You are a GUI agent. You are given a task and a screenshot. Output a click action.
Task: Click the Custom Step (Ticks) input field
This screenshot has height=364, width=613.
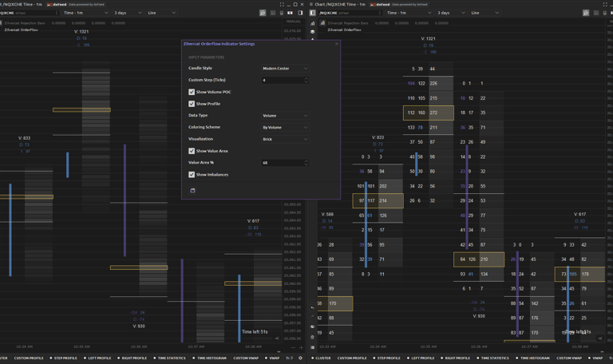pyautogui.click(x=282, y=80)
